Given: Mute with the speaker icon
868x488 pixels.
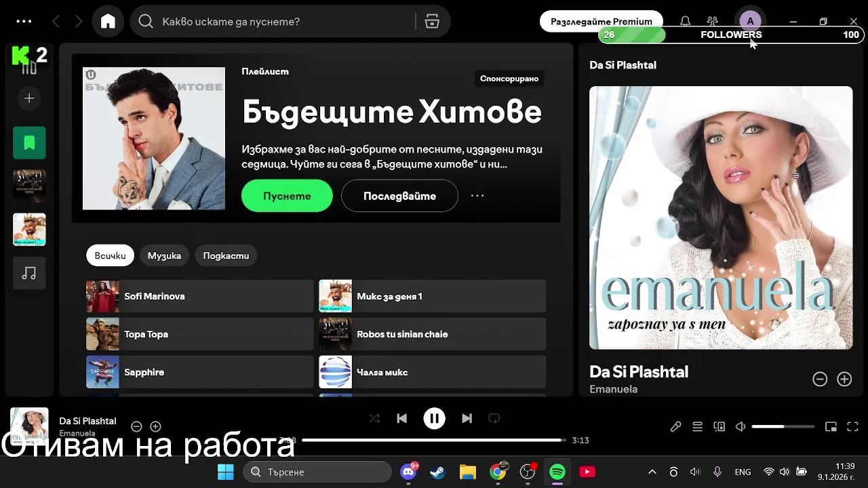Looking at the screenshot, I should pyautogui.click(x=741, y=426).
